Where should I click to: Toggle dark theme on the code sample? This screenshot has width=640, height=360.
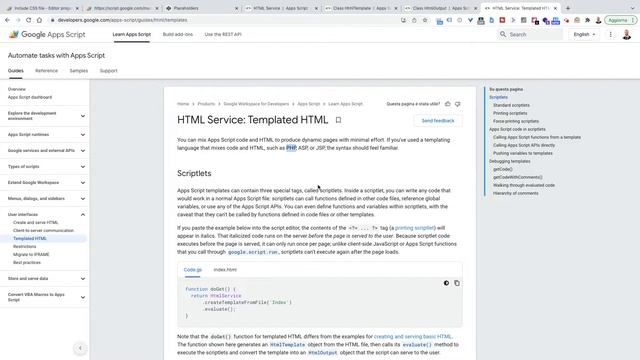(x=446, y=283)
